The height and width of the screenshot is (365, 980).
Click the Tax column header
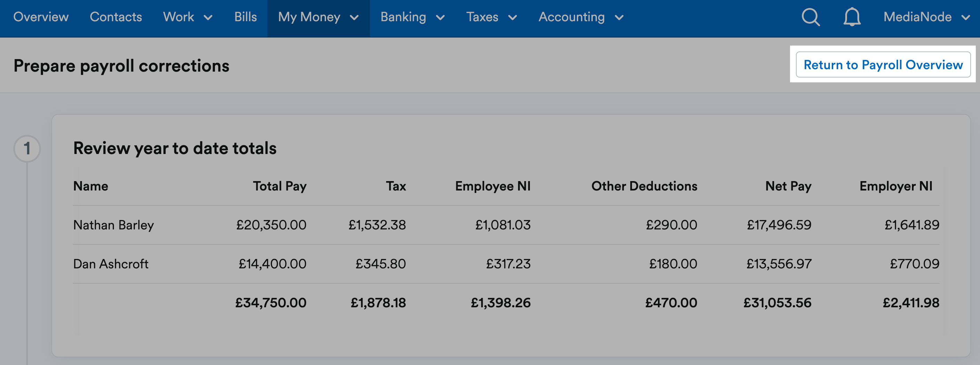click(x=396, y=186)
